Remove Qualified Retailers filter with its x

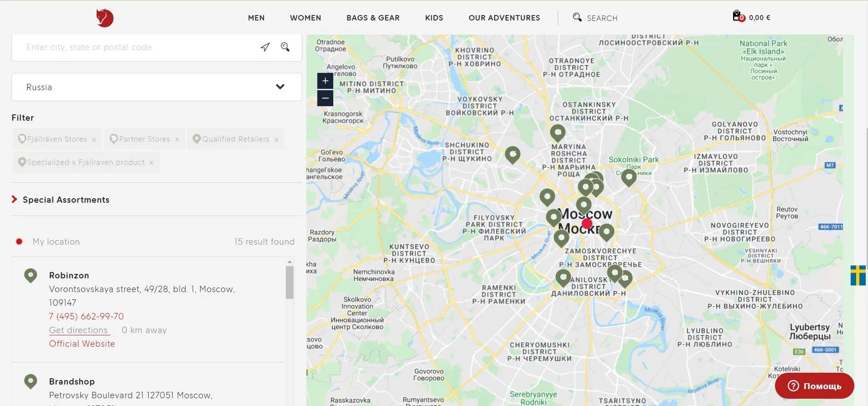pyautogui.click(x=276, y=139)
